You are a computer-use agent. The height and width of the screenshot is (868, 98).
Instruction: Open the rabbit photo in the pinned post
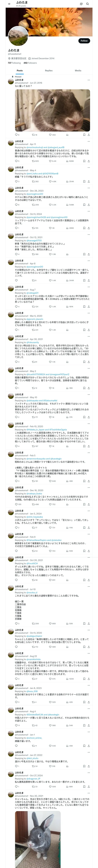(52, 110)
